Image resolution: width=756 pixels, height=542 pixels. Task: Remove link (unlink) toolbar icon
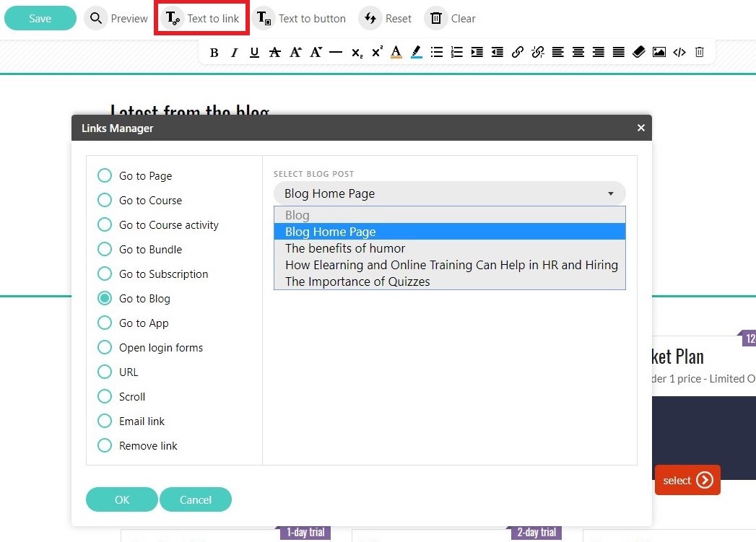(x=538, y=52)
